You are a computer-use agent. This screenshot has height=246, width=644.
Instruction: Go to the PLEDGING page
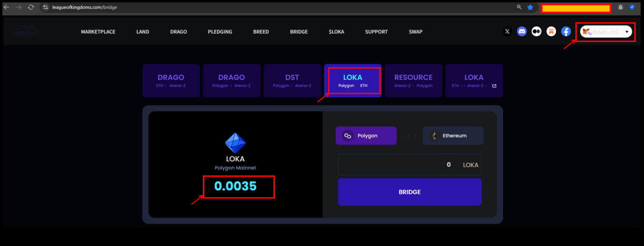point(220,32)
